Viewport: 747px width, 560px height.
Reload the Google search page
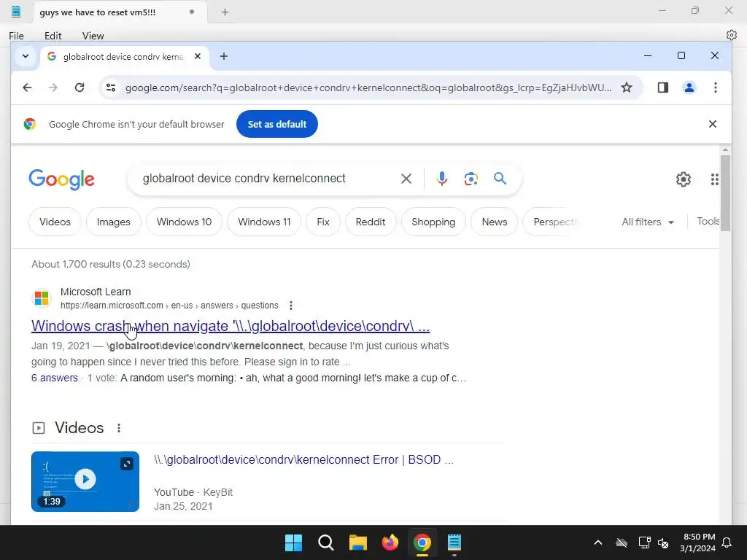pos(80,87)
